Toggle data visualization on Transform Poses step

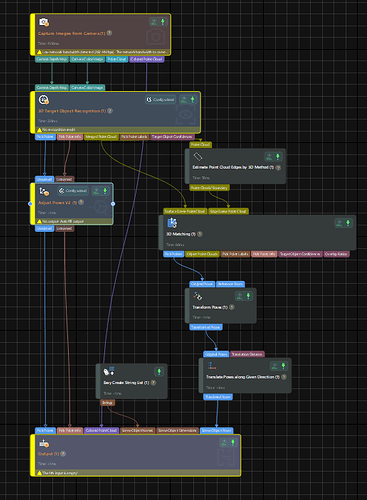239,296
